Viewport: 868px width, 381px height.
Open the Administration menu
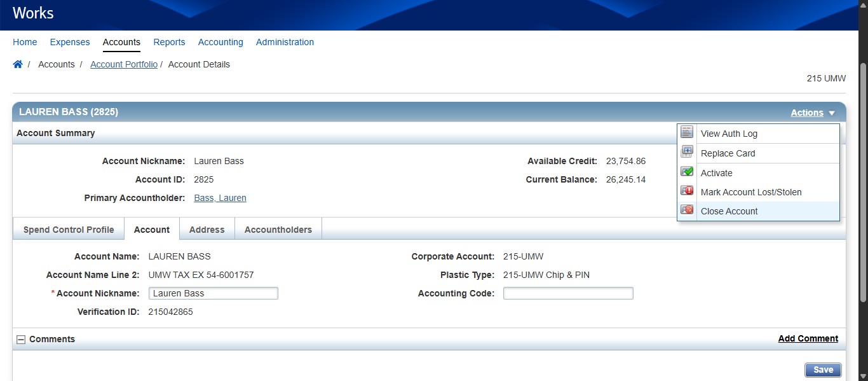(x=285, y=42)
